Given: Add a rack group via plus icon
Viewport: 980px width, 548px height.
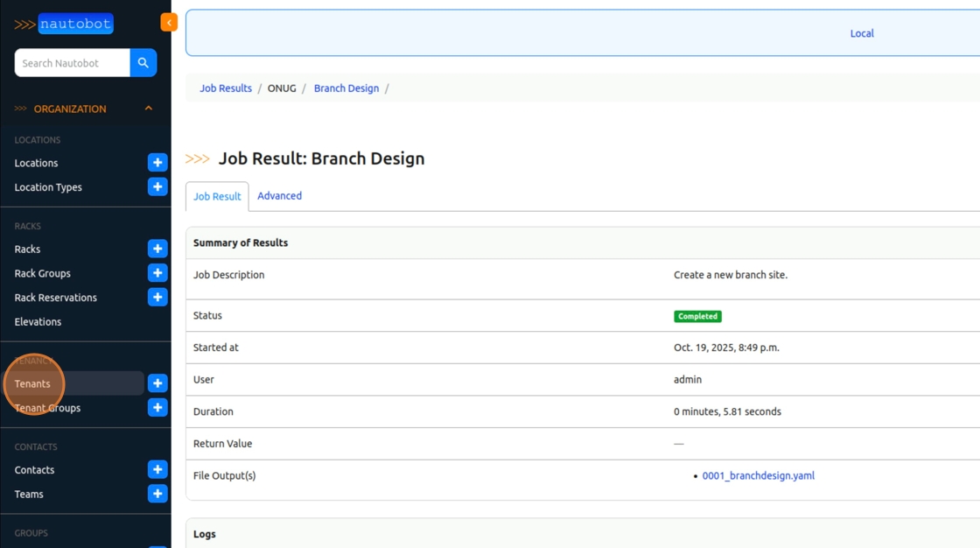Looking at the screenshot, I should [x=157, y=273].
